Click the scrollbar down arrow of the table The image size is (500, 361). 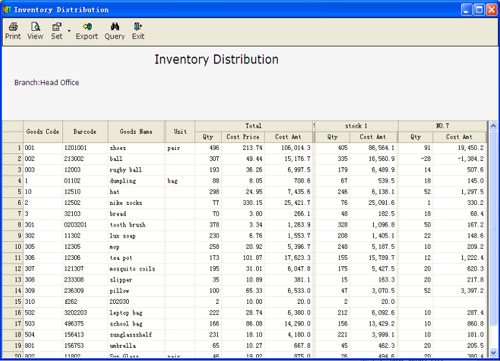coord(493,352)
